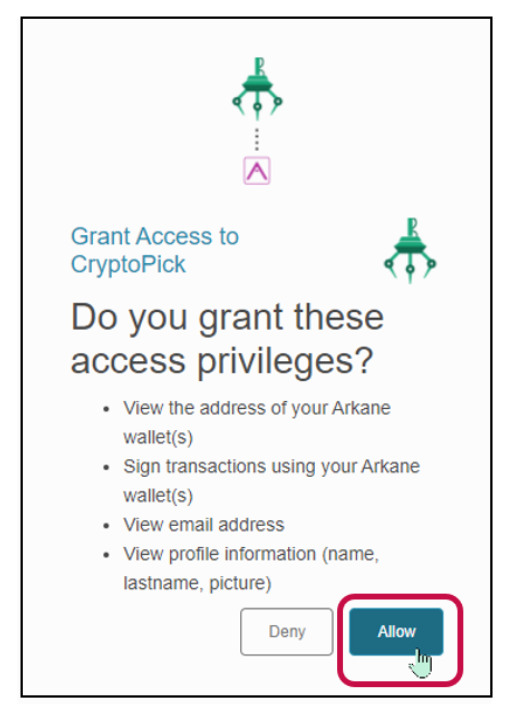Click the 'View email address' permission
Image resolution: width=519 pixels, height=704 pixels.
pyautogui.click(x=204, y=525)
